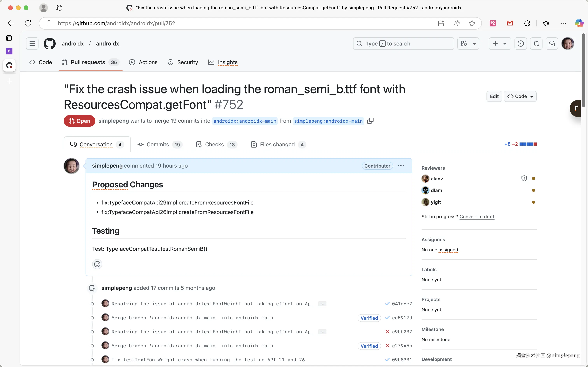Viewport: 588px width, 367px height.
Task: Open the notifications inbox icon
Action: click(552, 44)
